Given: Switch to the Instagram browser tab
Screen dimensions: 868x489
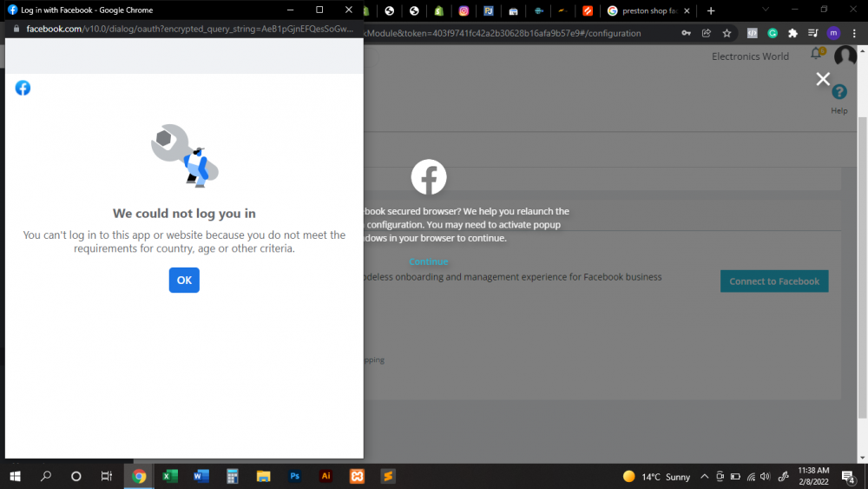Looking at the screenshot, I should click(x=464, y=10).
